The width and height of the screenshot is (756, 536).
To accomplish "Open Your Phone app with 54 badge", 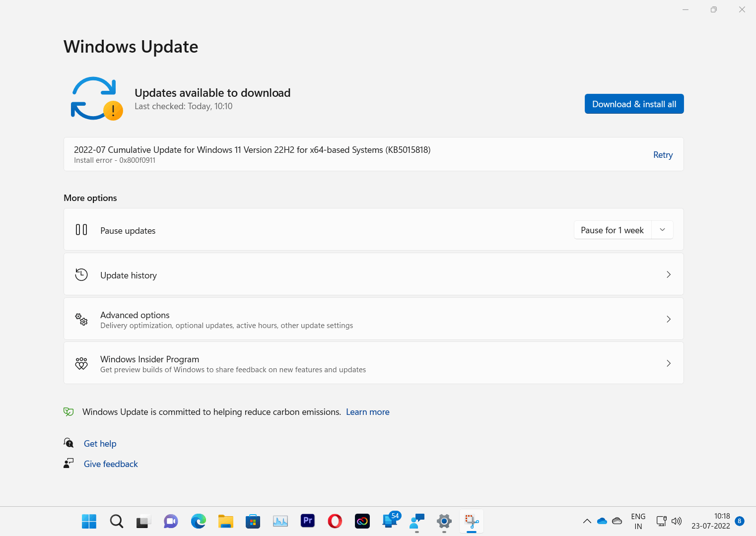I will click(390, 520).
